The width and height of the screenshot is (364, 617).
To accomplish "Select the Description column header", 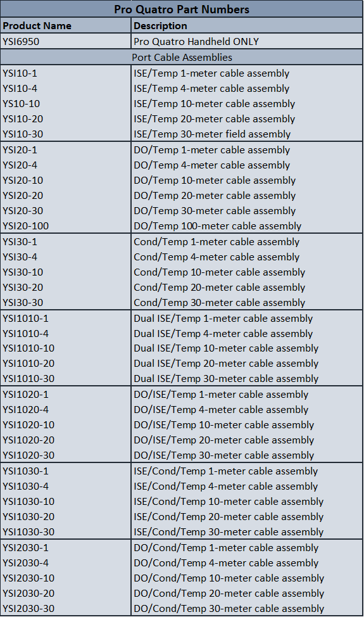I will tap(160, 26).
